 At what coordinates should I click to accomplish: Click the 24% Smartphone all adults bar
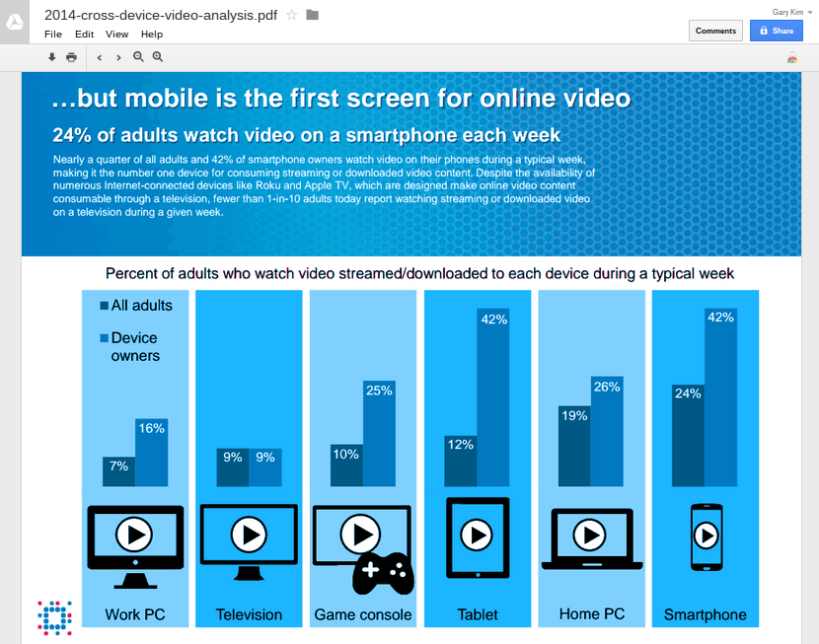coord(688,436)
